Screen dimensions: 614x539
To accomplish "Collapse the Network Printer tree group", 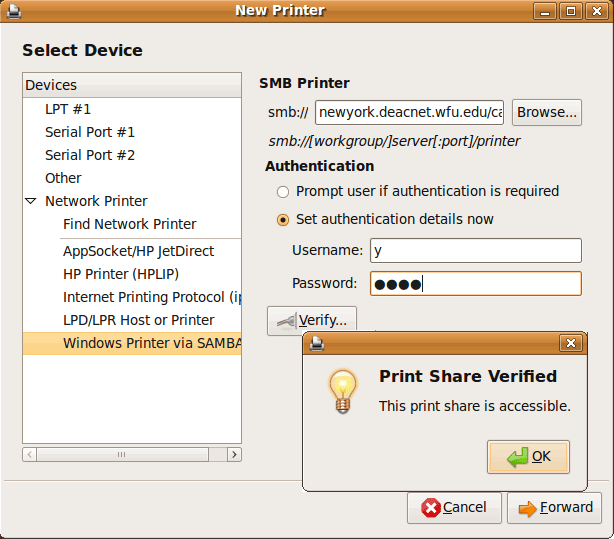I will pos(31,201).
